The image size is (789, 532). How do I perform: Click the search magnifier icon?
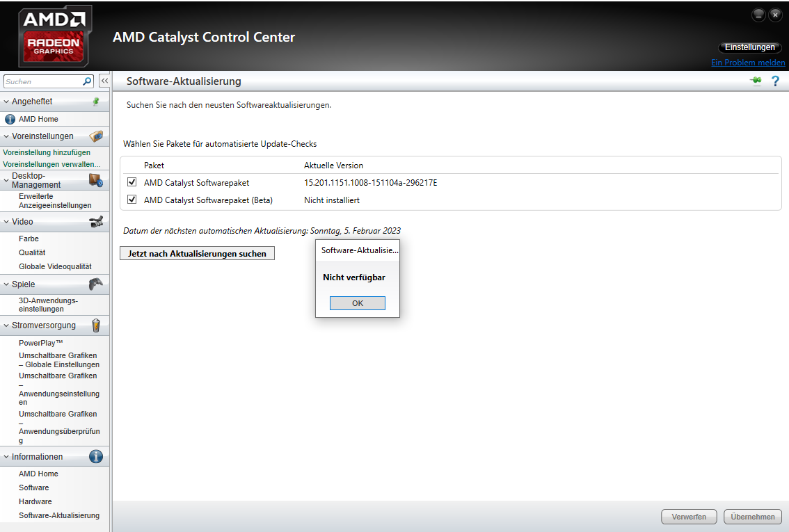click(87, 81)
